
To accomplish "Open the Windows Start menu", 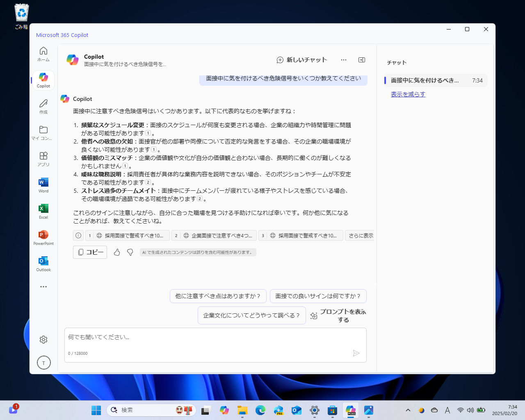I will click(x=96, y=410).
